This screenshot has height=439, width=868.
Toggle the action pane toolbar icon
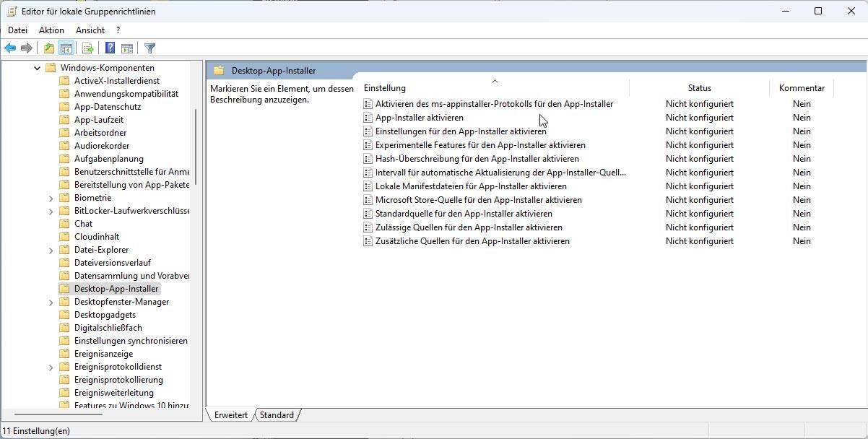pyautogui.click(x=127, y=48)
